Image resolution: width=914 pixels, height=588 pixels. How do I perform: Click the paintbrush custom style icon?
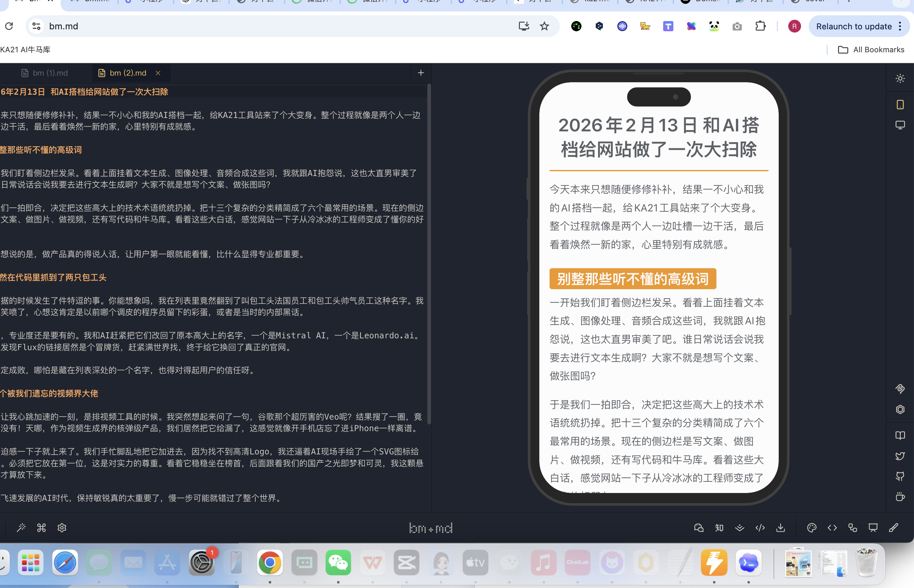893,528
